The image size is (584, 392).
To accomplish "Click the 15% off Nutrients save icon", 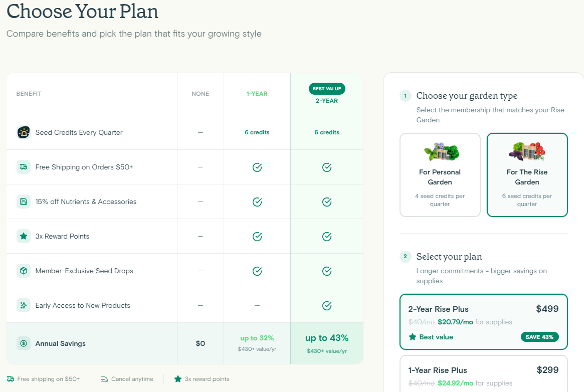I will click(x=24, y=202).
